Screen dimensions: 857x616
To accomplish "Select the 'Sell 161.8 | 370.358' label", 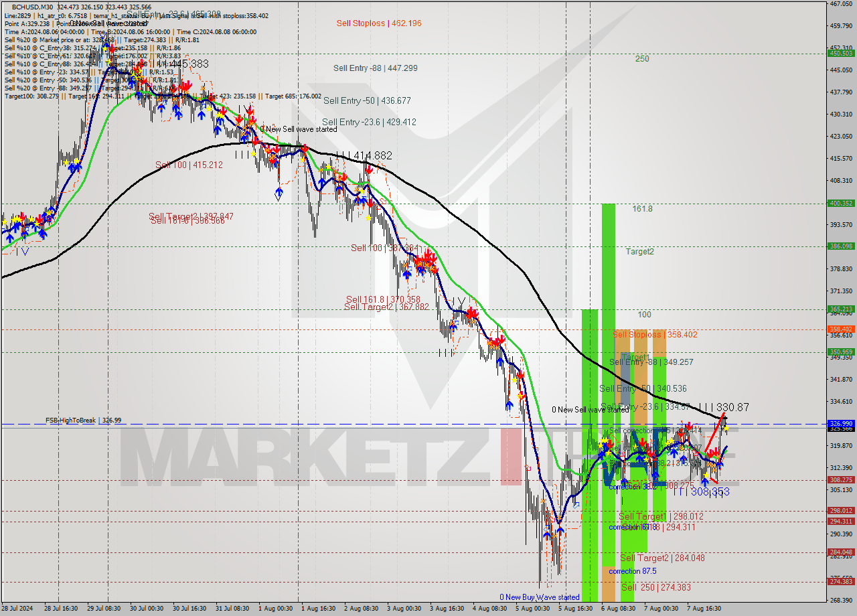I will click(x=383, y=299).
